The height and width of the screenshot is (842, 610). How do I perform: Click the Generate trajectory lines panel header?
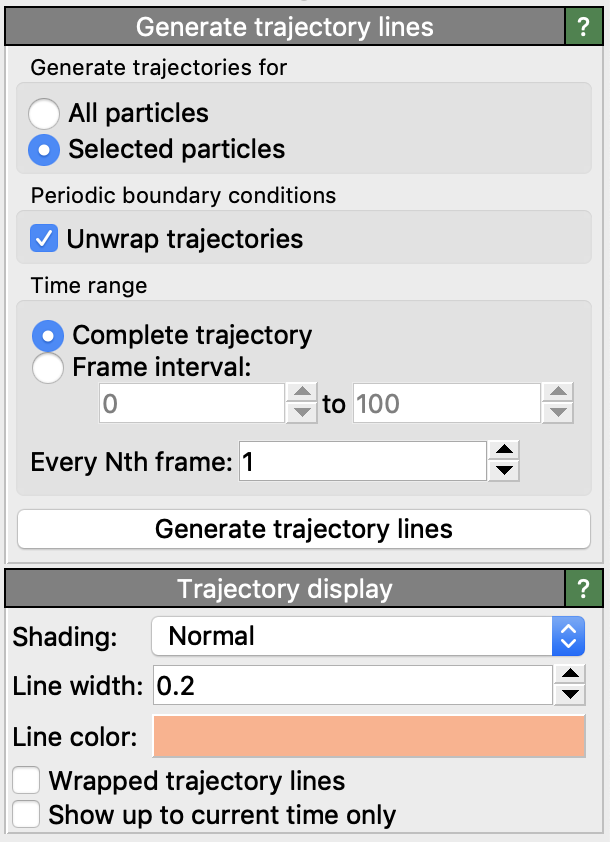285,27
